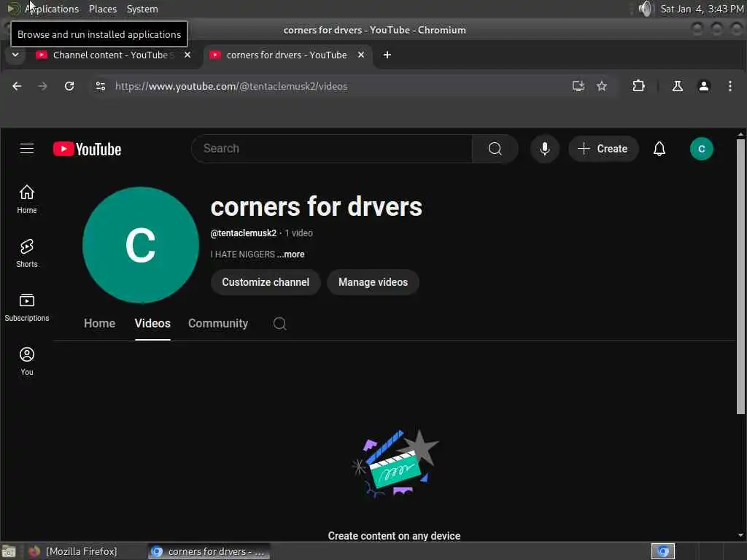Open the channel Community tab
Screen dimensions: 747x560
pyautogui.click(x=218, y=323)
